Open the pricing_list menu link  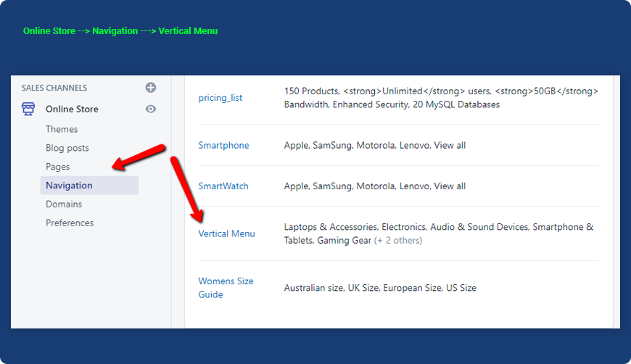click(220, 98)
